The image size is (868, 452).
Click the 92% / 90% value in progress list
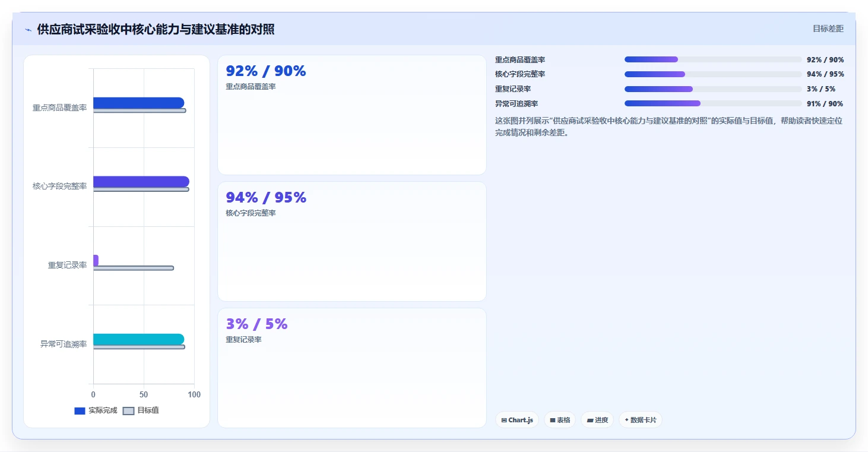click(825, 60)
